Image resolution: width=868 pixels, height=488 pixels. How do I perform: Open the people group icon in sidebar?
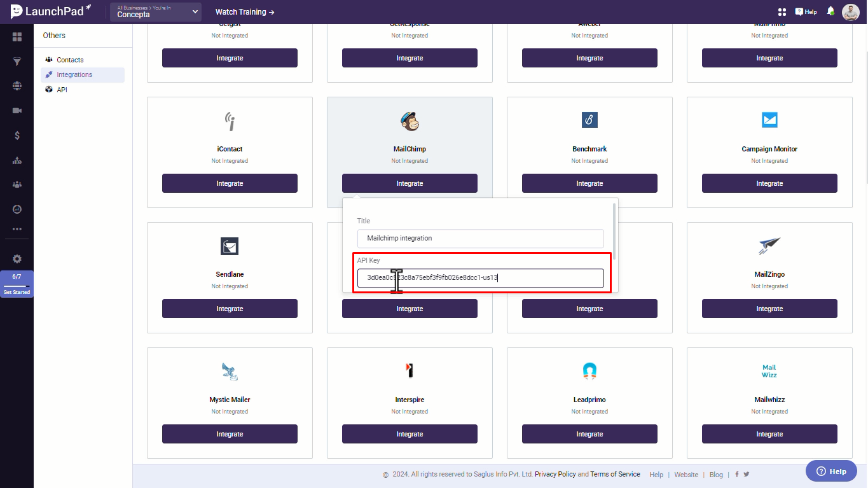[x=17, y=185]
